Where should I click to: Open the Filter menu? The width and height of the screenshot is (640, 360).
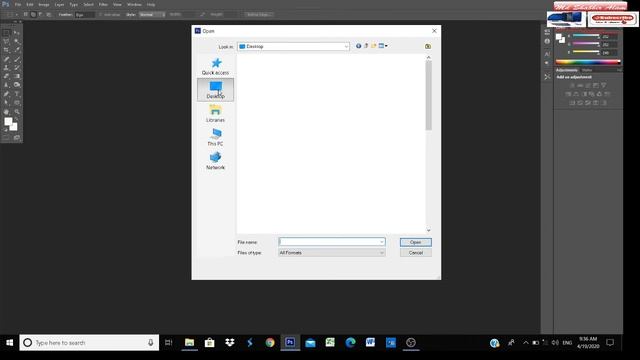(x=103, y=4)
